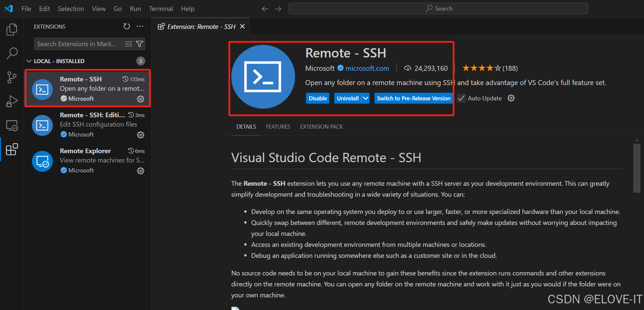Open the Terminal menu
This screenshot has height=310, width=644.
[x=161, y=9]
